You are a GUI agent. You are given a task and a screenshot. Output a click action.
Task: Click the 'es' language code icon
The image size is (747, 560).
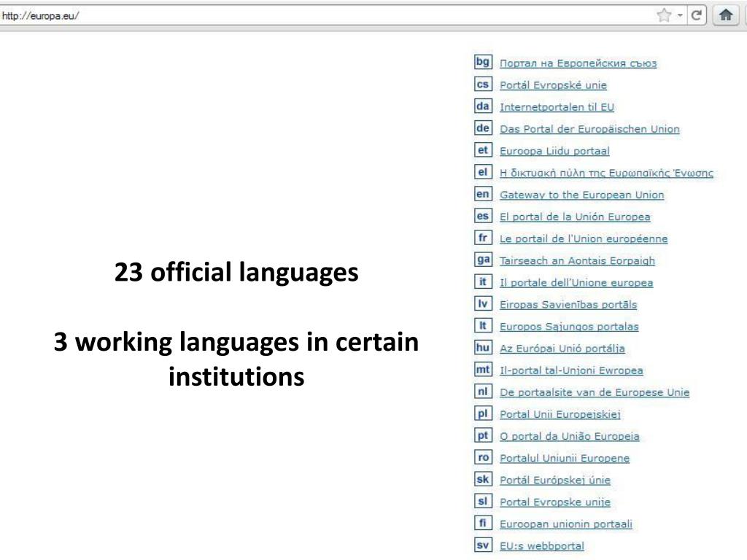[x=483, y=215]
